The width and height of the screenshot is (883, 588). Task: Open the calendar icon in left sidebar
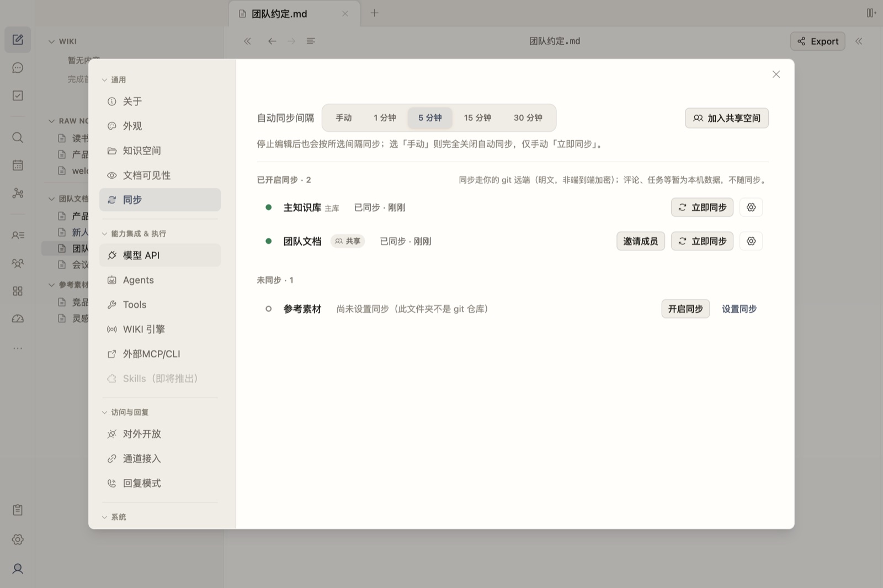click(18, 165)
